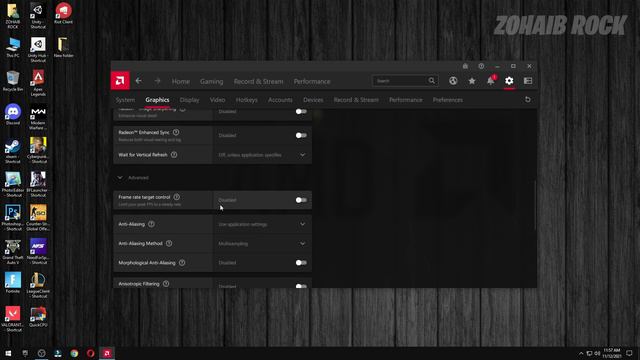
Task: Open the Action Center notification icon
Action: (629, 353)
